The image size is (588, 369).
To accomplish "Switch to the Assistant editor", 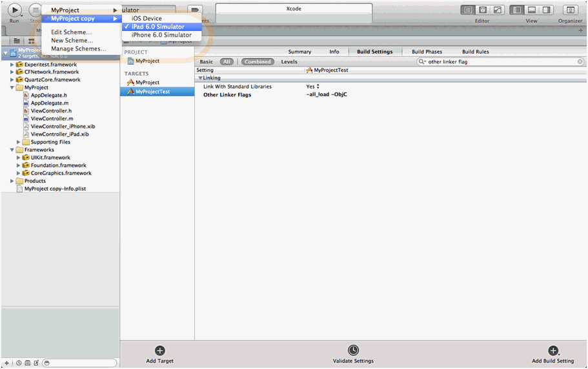I will pyautogui.click(x=483, y=10).
